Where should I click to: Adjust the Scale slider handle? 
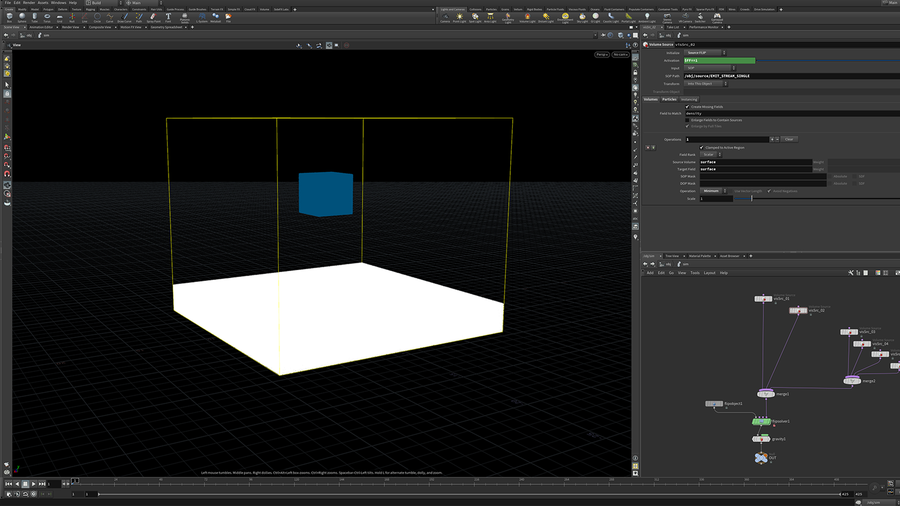[x=751, y=198]
